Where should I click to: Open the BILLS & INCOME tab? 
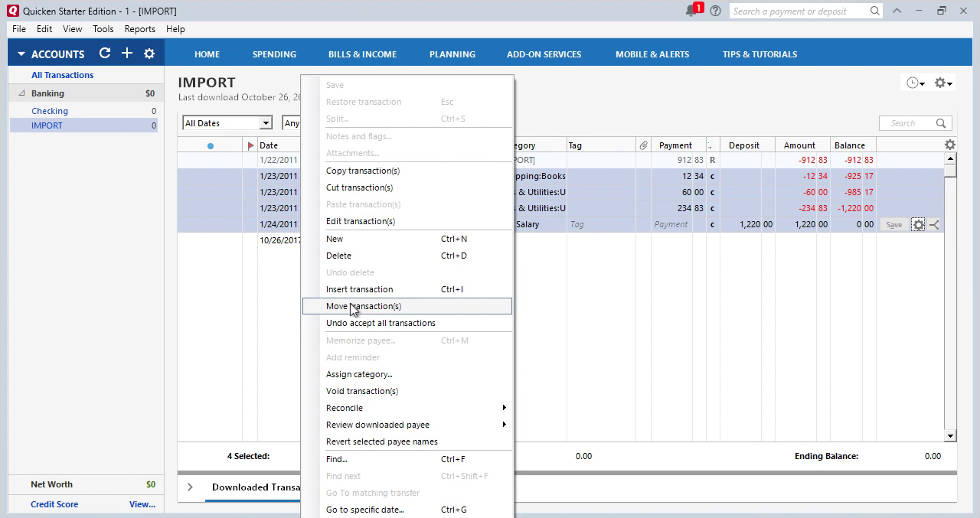click(x=362, y=54)
